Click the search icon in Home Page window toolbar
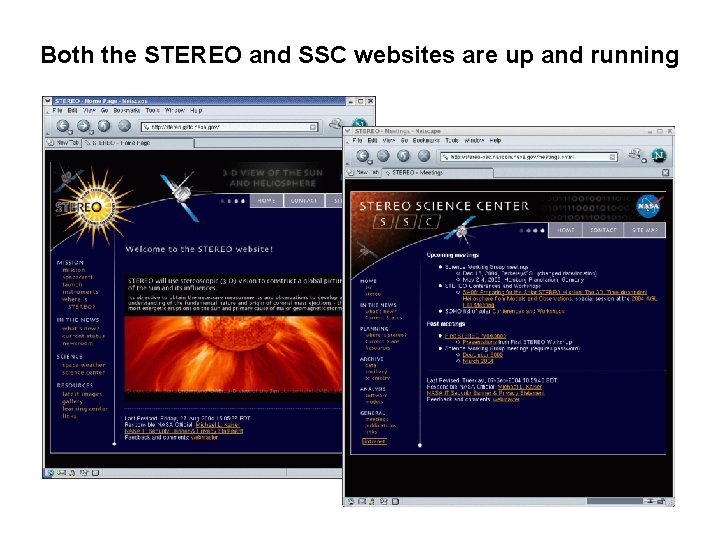The width and height of the screenshot is (720, 540). (x=336, y=124)
